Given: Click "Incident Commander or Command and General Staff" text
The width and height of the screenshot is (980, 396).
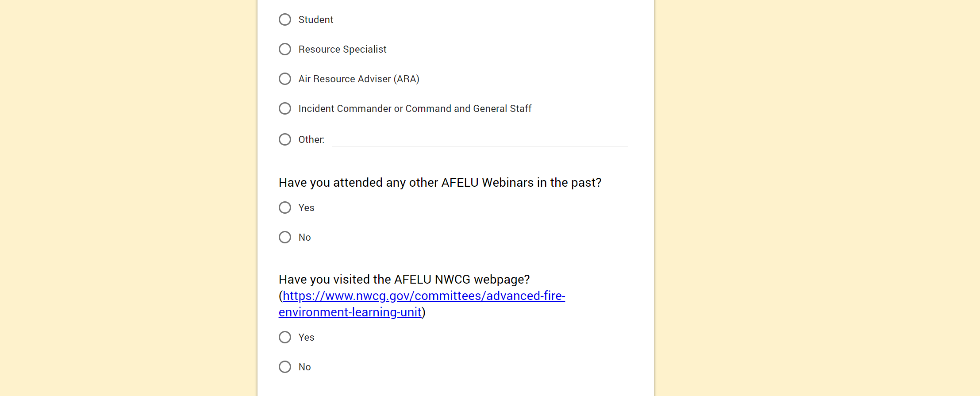Looking at the screenshot, I should pyautogui.click(x=415, y=108).
